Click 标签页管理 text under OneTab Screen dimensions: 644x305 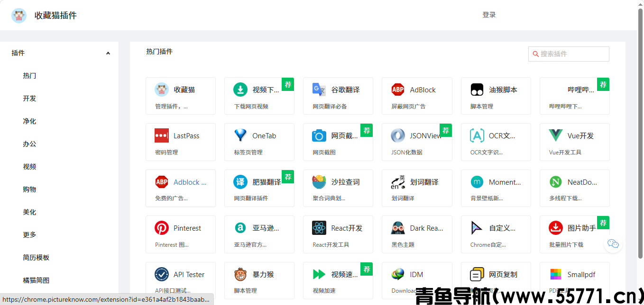248,152
